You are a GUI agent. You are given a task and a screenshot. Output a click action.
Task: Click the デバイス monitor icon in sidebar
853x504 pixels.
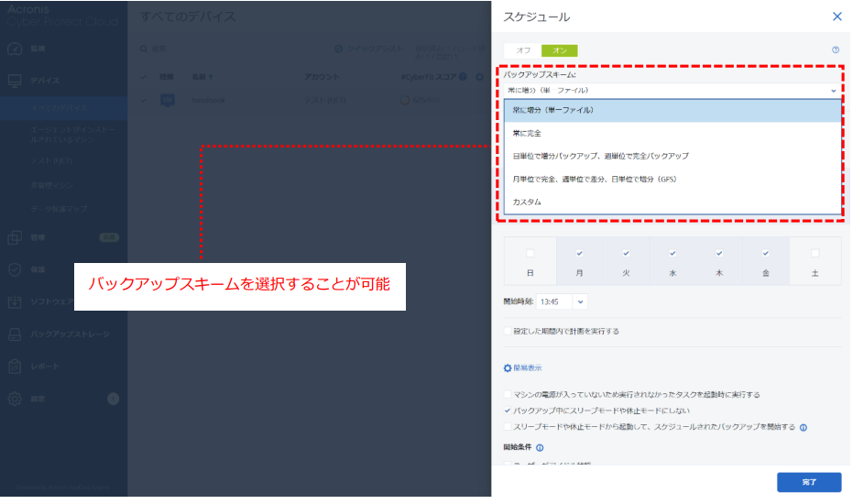[x=15, y=81]
